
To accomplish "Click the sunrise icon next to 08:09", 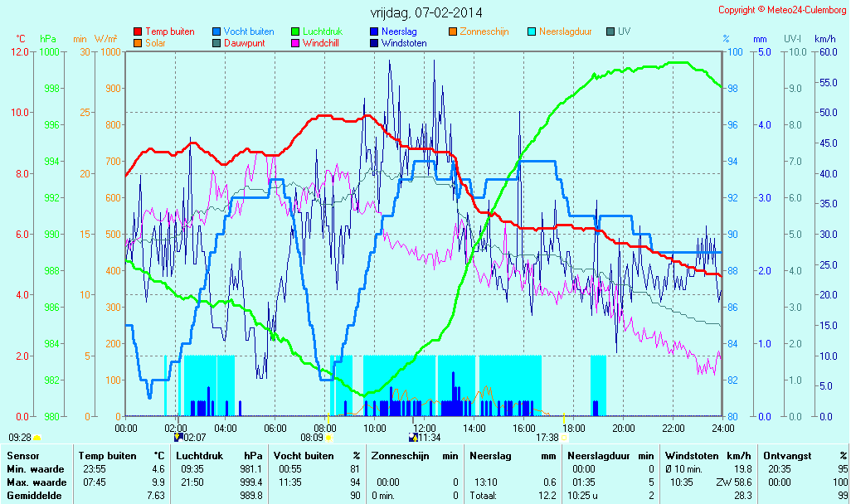I will [x=328, y=437].
